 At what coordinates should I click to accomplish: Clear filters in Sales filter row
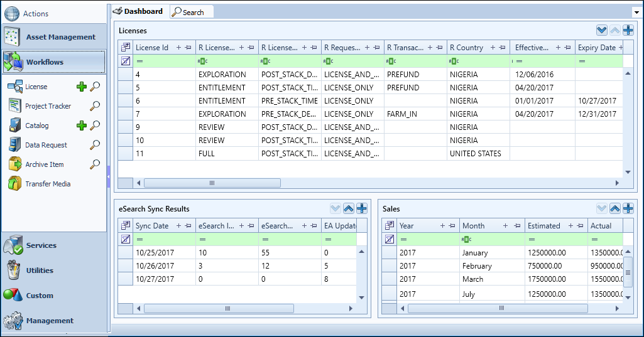(390, 239)
